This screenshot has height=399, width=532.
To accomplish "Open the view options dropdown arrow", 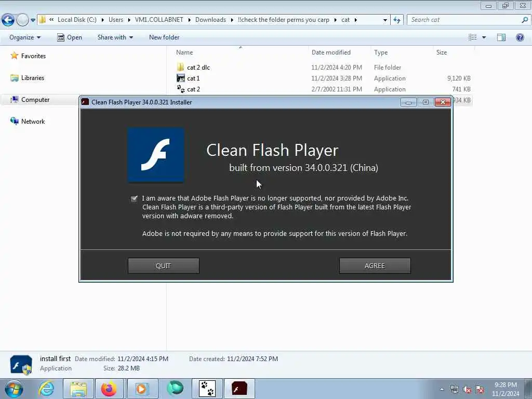I will point(484,37).
